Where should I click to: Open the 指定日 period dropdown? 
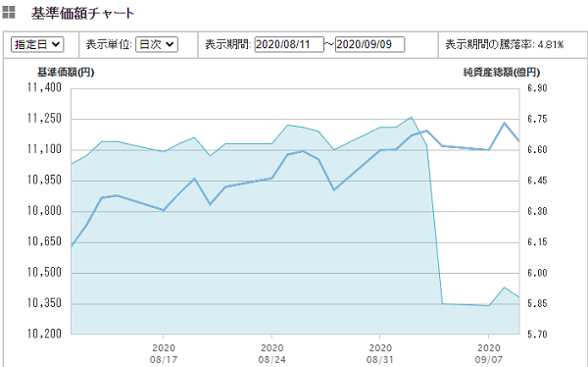(37, 44)
